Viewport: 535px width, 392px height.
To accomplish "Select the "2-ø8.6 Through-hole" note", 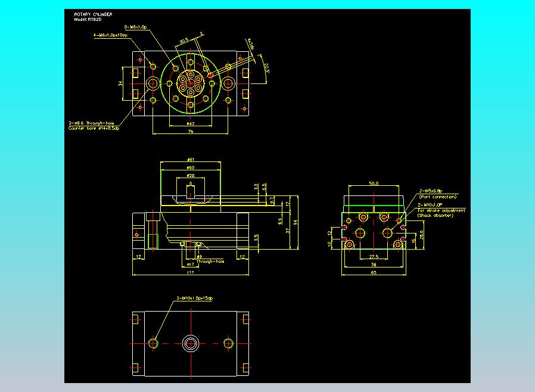I will 91,123.
